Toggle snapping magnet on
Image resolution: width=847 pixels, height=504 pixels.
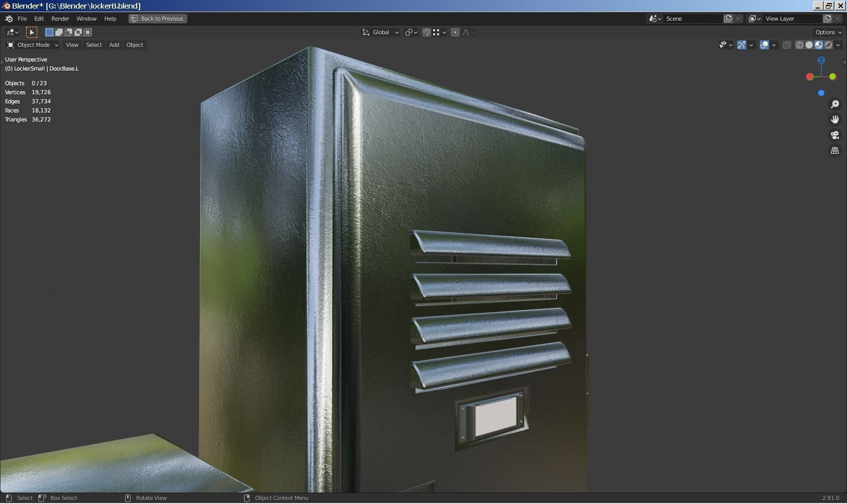click(x=426, y=32)
